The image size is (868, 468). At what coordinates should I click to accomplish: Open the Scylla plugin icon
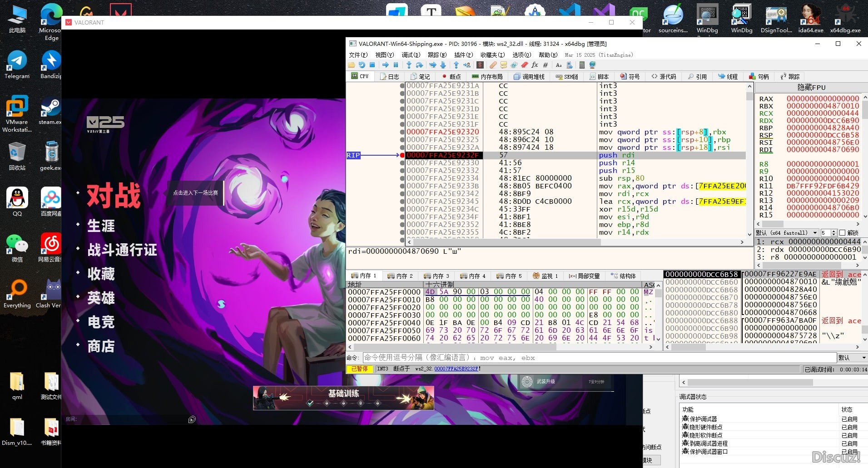click(480, 65)
